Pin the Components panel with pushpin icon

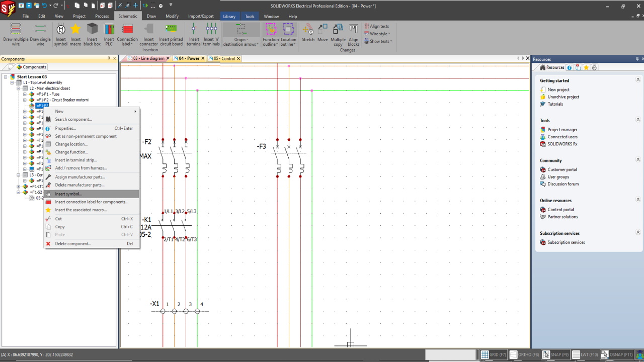click(109, 59)
